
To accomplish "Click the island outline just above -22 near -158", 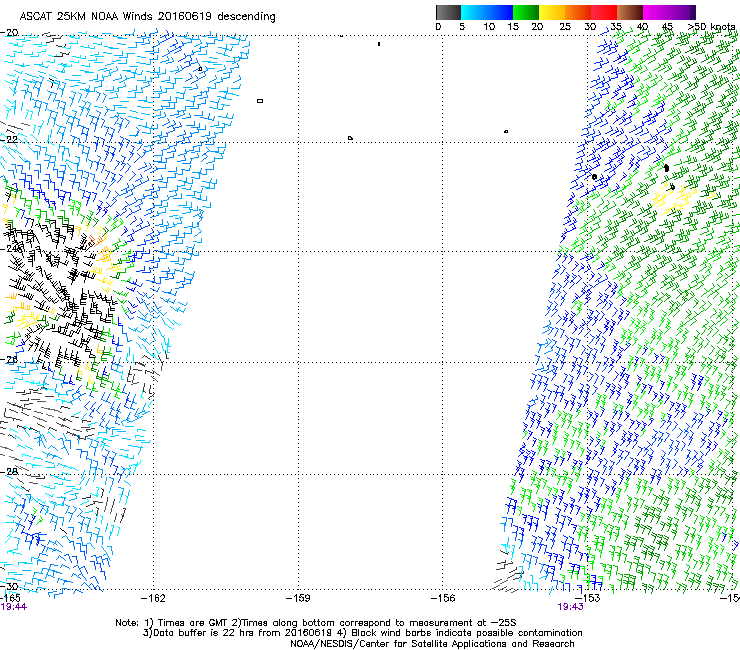I will [350, 138].
